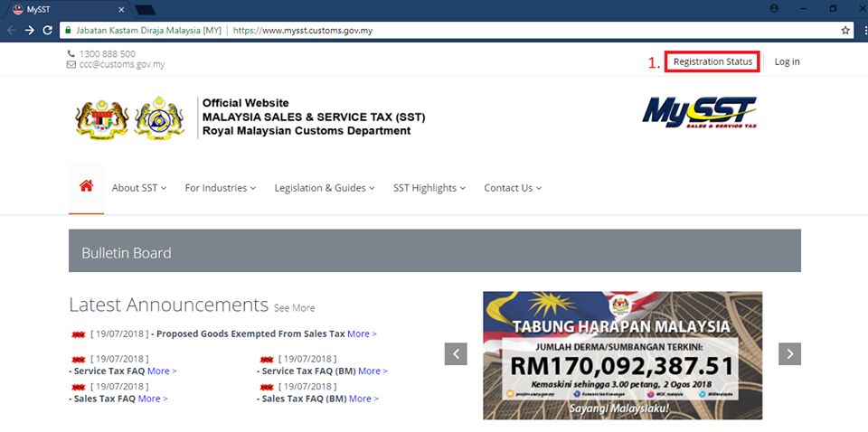The width and height of the screenshot is (868, 432).
Task: Expand the SST Highlights menu
Action: [x=429, y=188]
